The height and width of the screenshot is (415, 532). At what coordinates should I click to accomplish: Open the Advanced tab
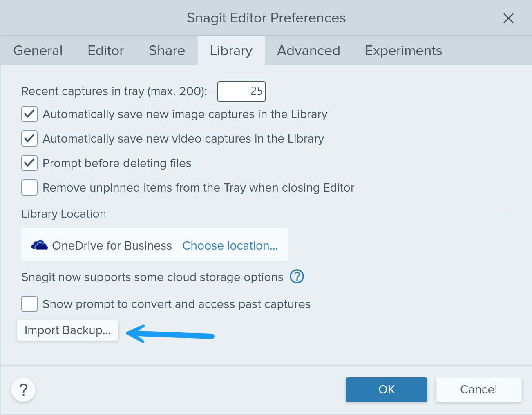click(x=308, y=51)
